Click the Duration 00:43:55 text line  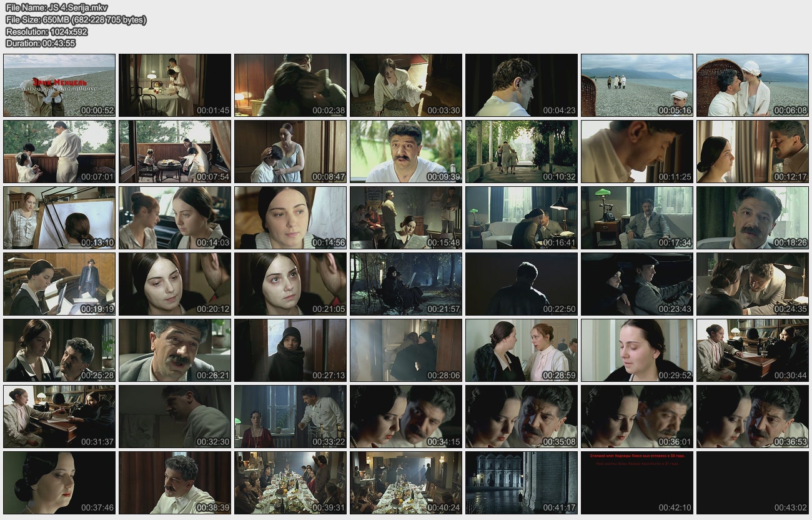(41, 43)
